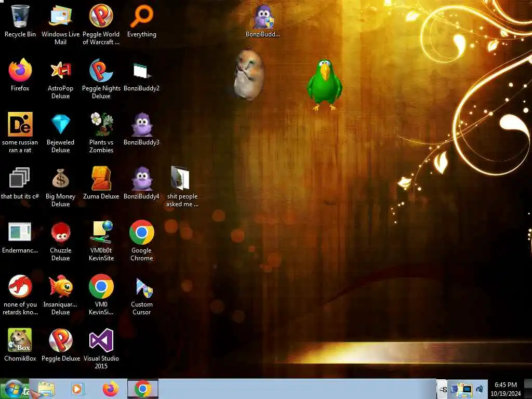Screen dimensions: 532x399
Task: Select the Zuma Deluxe shortcut
Action: pyautogui.click(x=101, y=183)
